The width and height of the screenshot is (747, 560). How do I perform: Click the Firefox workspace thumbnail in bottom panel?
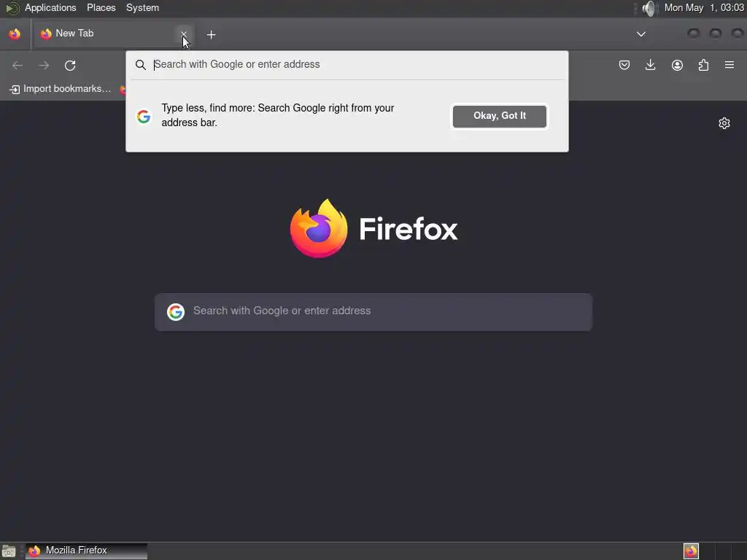[x=691, y=551]
